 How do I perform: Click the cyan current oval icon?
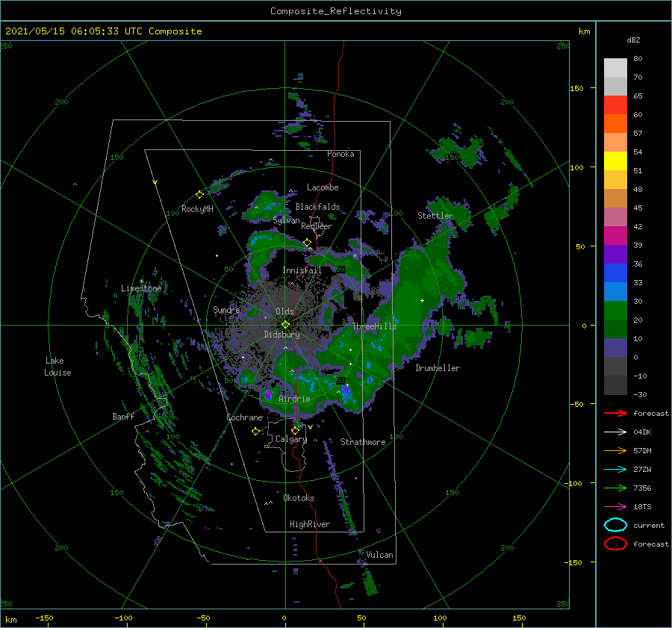615,525
